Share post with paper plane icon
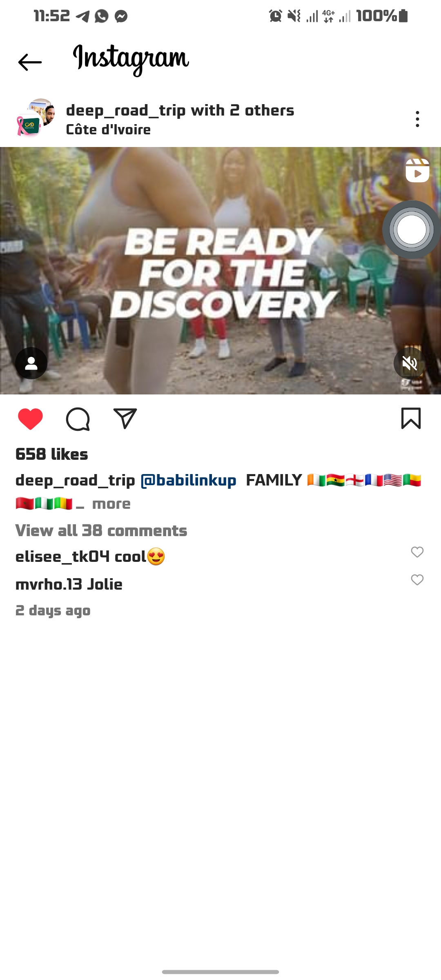Viewport: 441px width, 980px height. pos(125,419)
